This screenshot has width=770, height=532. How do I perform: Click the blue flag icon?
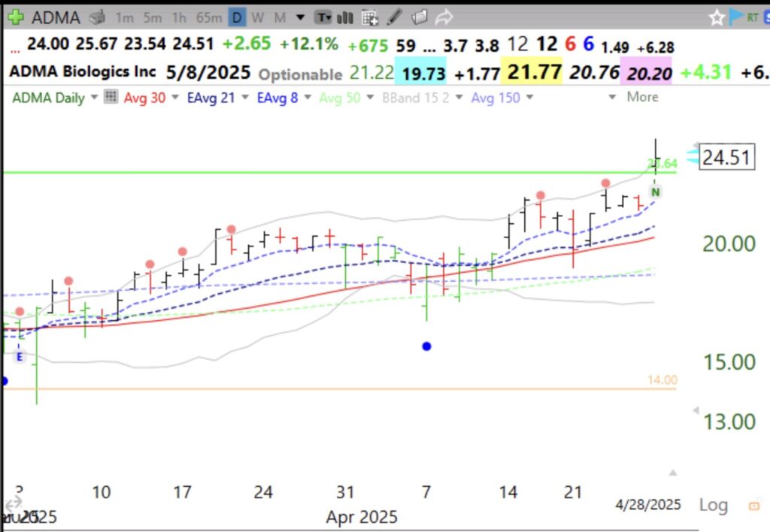coord(737,17)
